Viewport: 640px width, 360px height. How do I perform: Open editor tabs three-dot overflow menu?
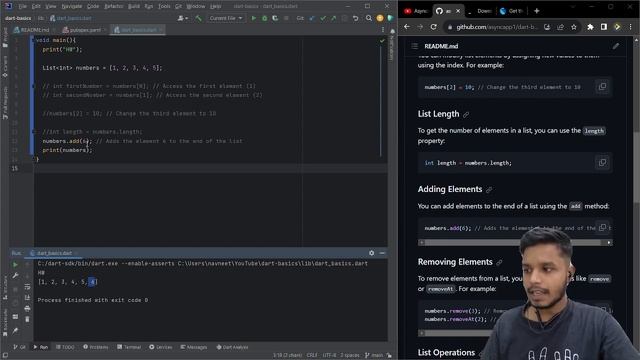382,30
